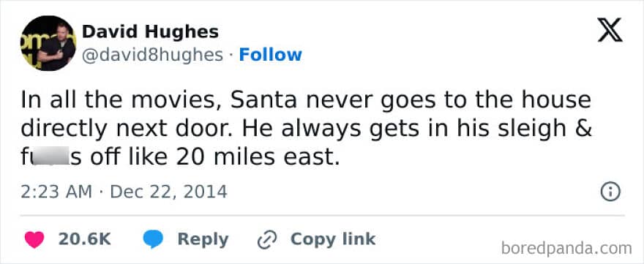644x264 pixels.
Task: Like the tweet with the pink heart
Action: [34, 239]
